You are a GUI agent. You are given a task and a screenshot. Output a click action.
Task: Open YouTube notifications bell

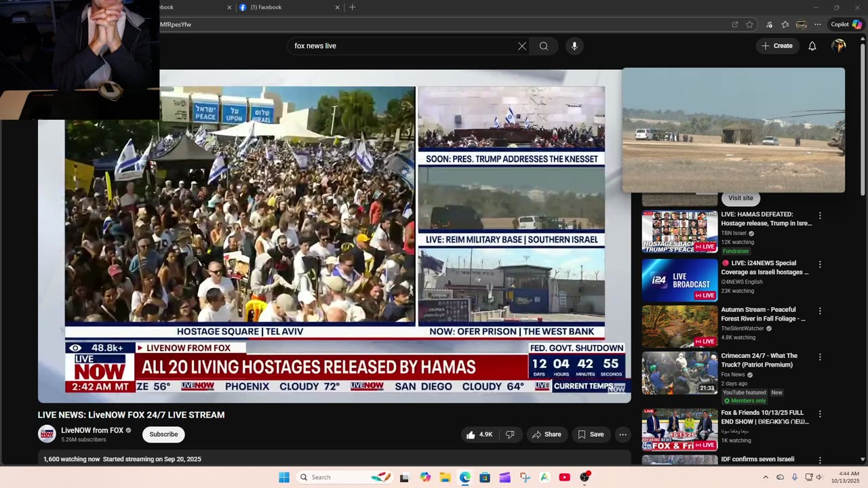812,46
